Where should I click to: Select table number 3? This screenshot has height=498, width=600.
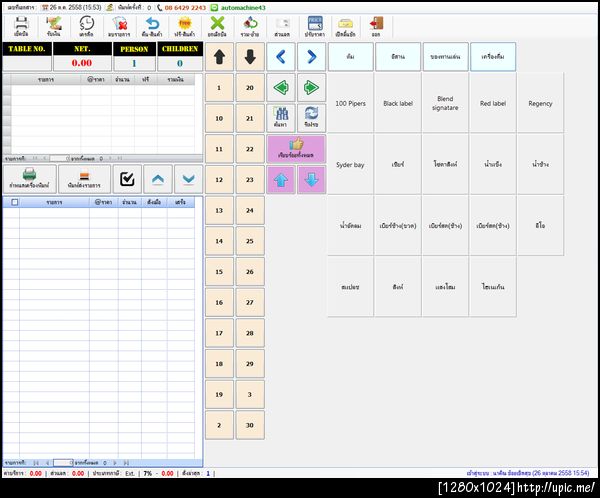250,394
